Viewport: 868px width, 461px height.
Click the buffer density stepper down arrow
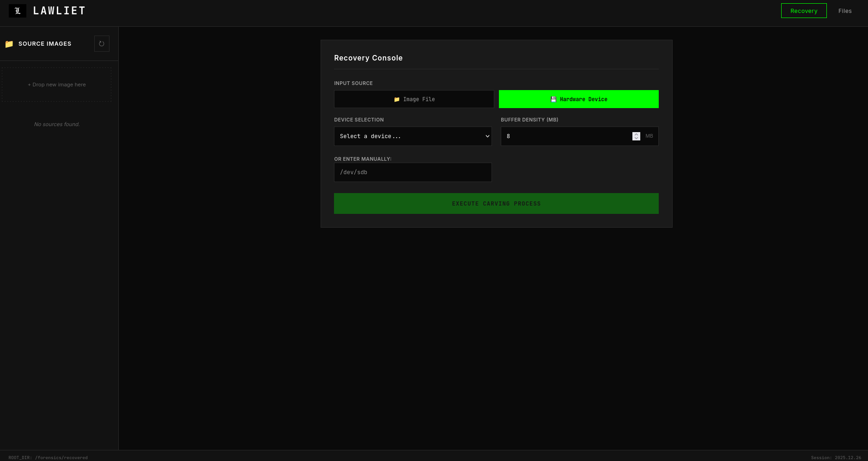[x=636, y=138]
